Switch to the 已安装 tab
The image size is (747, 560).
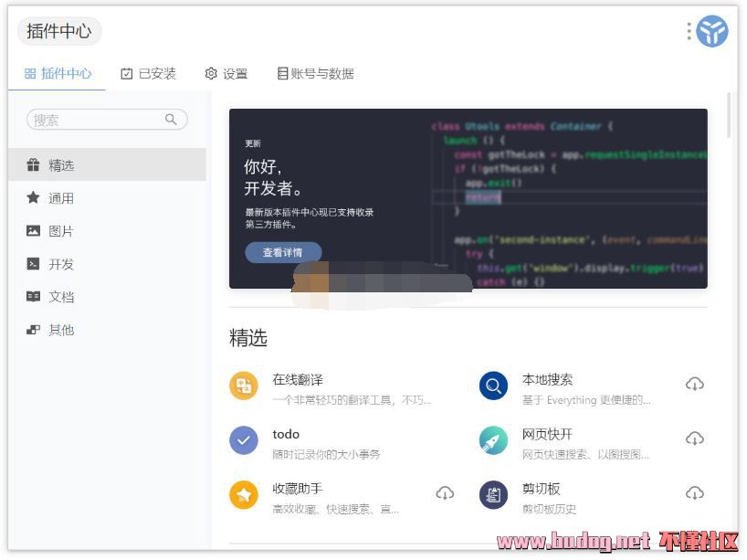click(x=148, y=74)
